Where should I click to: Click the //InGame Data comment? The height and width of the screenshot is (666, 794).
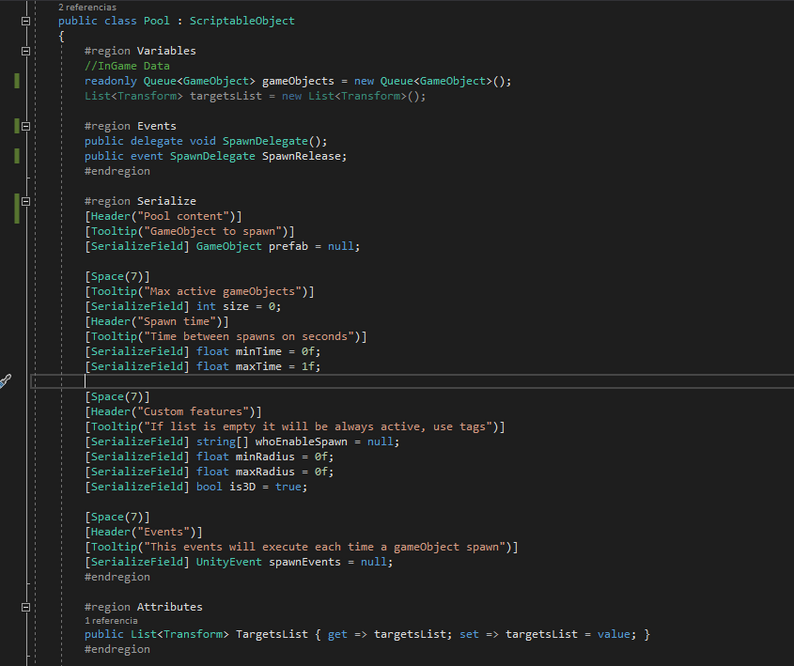[127, 66]
